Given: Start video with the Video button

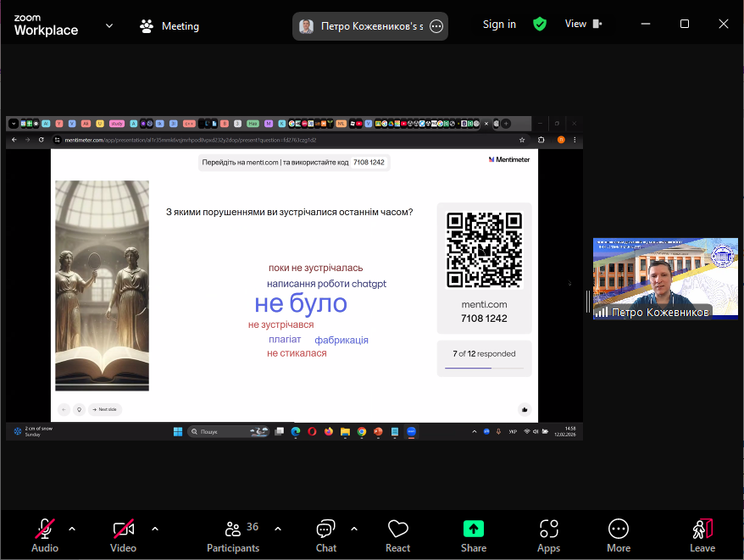Looking at the screenshot, I should (x=123, y=535).
